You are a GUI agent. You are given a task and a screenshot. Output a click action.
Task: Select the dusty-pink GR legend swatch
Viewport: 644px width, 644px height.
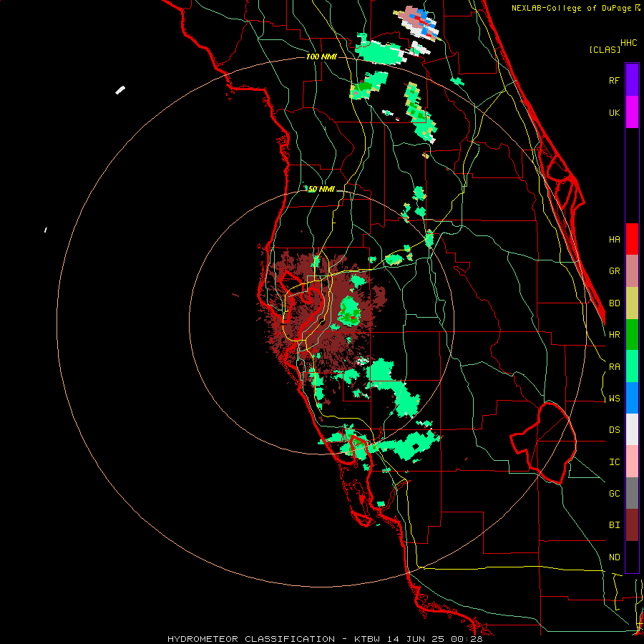click(632, 271)
